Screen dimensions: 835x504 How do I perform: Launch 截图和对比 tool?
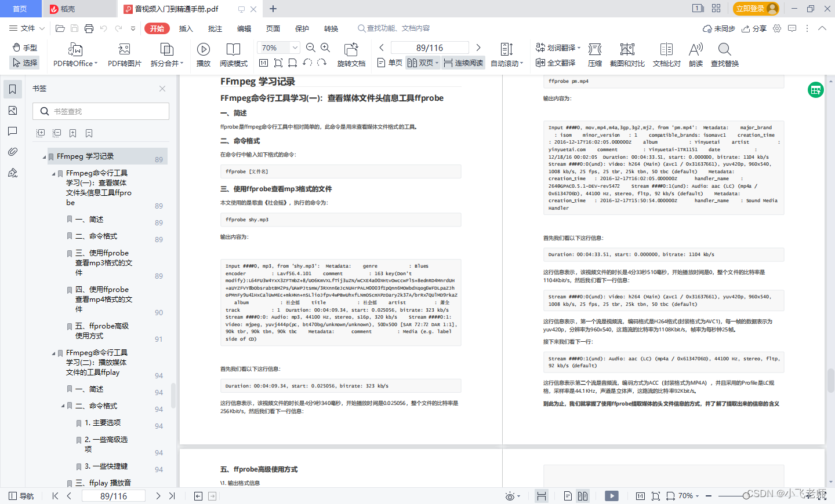(x=627, y=55)
